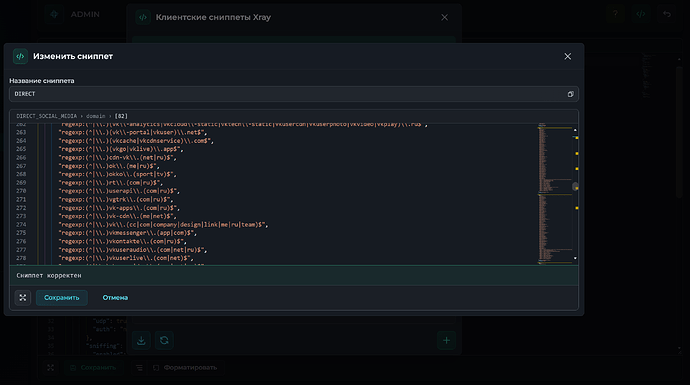The height and width of the screenshot is (385, 690).
Task: Click code snippets icon in top-right bar
Action: tap(641, 14)
